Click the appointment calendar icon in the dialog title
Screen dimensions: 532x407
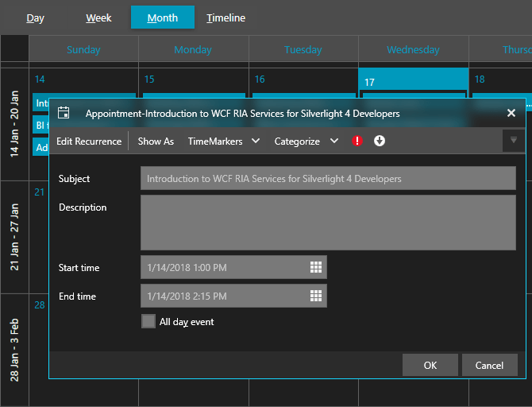point(64,113)
